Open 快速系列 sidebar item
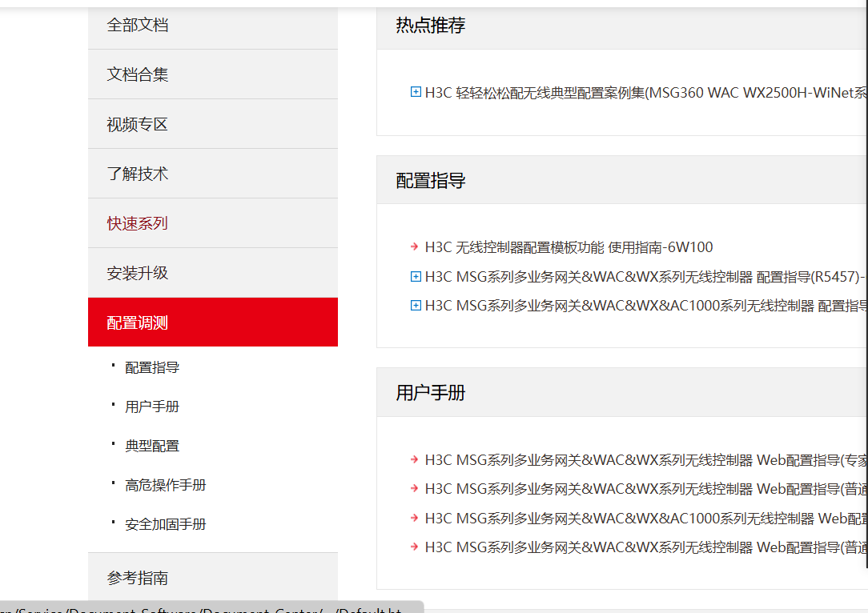Screen dimensions: 868x613 (x=212, y=223)
